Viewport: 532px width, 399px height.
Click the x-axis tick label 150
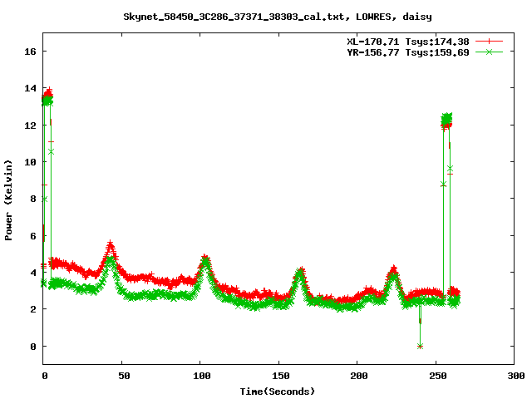click(281, 376)
